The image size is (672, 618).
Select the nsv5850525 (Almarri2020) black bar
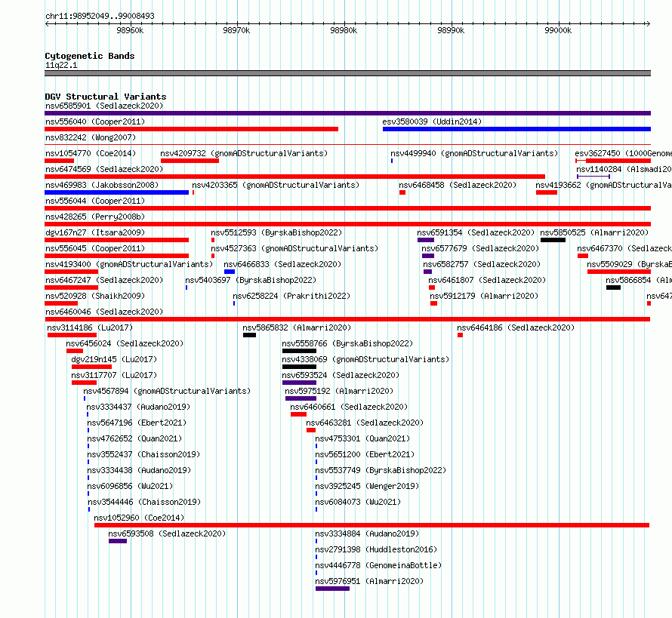coord(553,240)
